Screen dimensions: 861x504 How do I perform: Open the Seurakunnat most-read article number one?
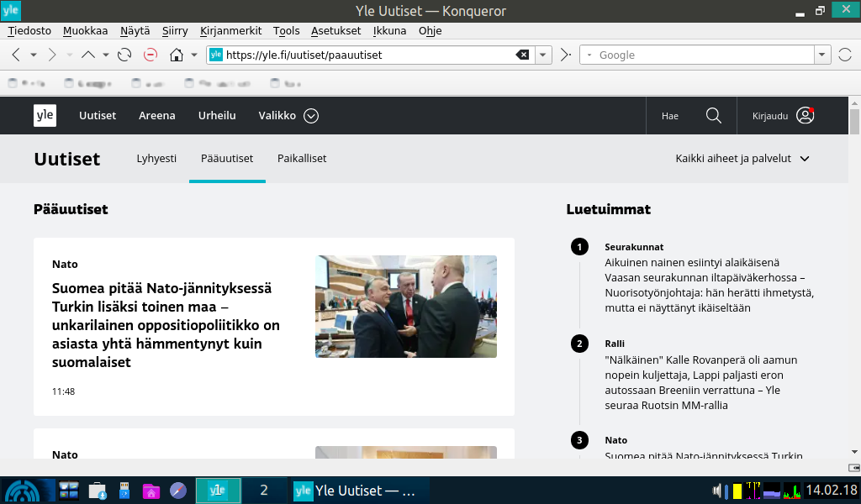[x=710, y=277]
